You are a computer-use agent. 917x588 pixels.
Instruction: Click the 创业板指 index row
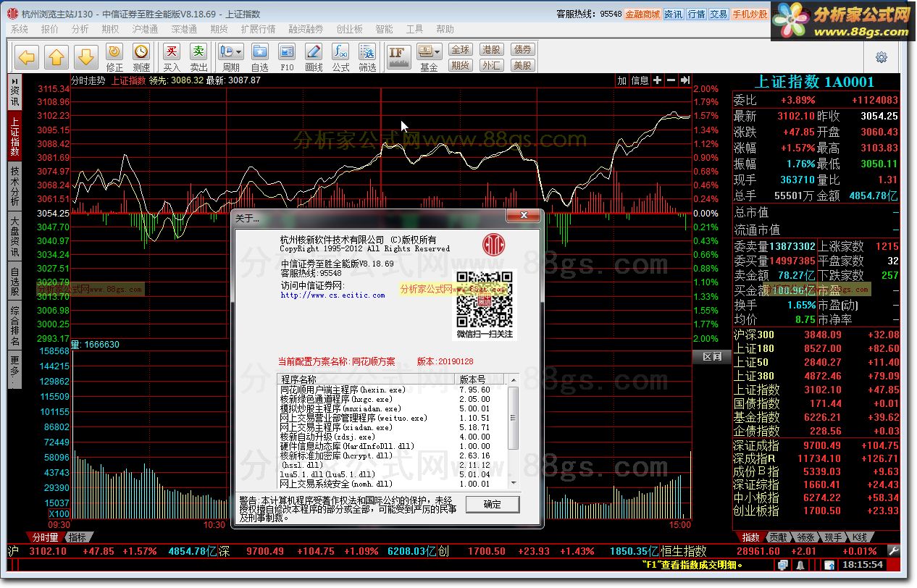(817, 511)
